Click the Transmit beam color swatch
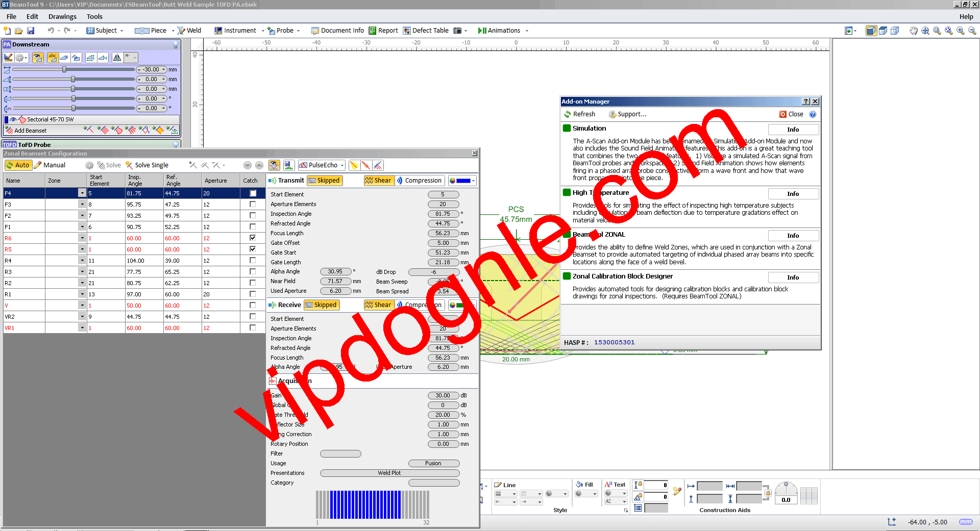The width and height of the screenshot is (980, 531). [x=463, y=181]
